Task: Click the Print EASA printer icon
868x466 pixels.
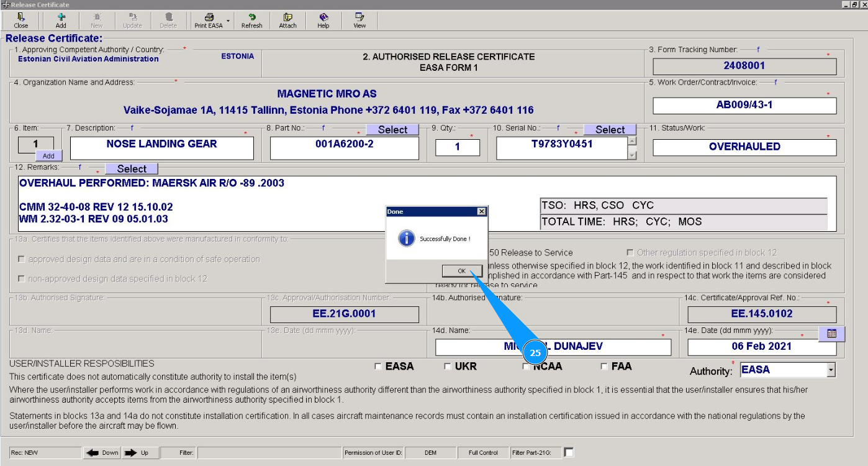Action: 209,17
